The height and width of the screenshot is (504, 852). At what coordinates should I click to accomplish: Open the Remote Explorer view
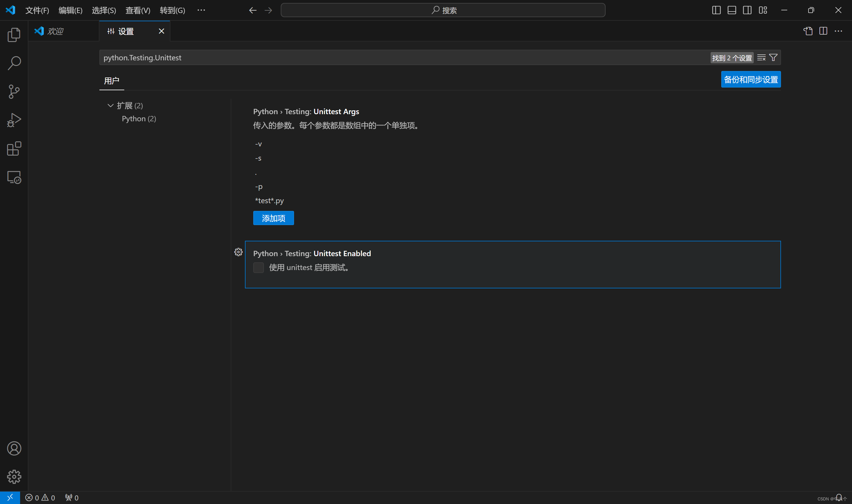tap(14, 177)
